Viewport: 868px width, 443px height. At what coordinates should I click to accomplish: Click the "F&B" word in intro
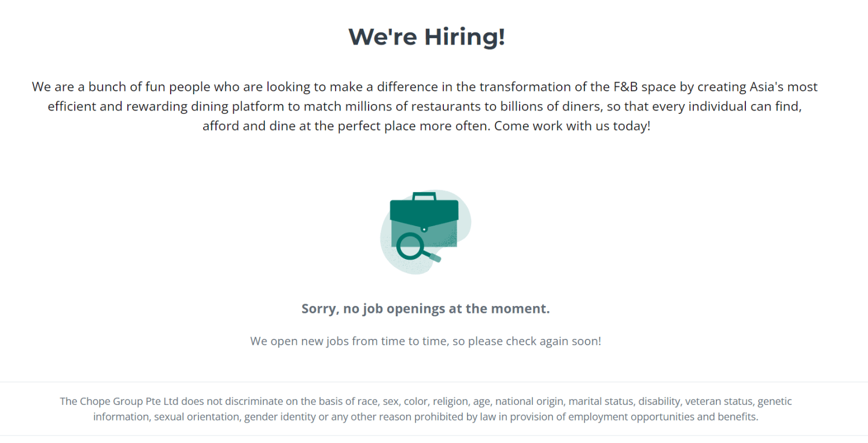627,87
